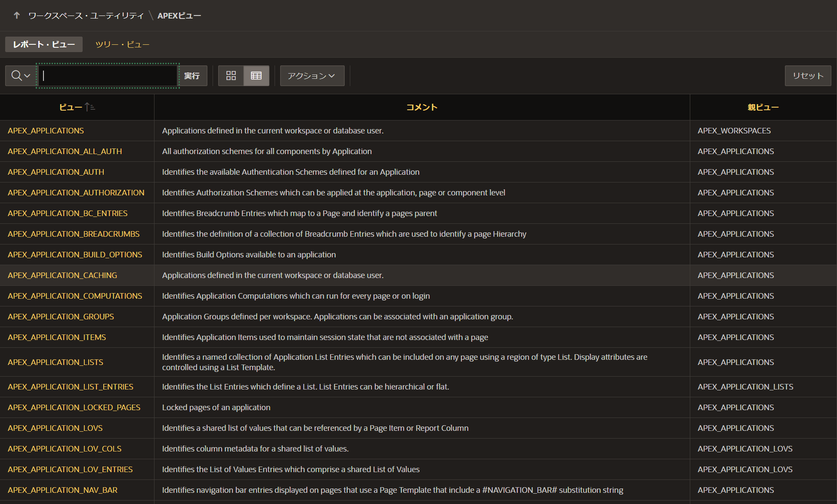Open APEX_APPLICATION_NAV_BAR view link

tap(62, 490)
